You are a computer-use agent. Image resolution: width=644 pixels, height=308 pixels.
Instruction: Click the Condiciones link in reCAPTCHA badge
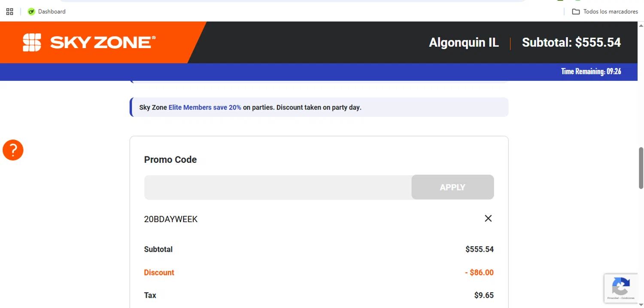pyautogui.click(x=628, y=298)
